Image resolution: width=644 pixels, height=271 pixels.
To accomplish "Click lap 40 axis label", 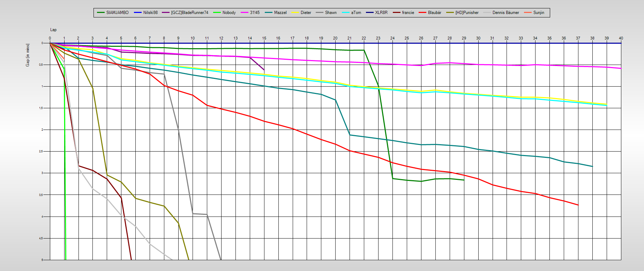I will (621, 38).
